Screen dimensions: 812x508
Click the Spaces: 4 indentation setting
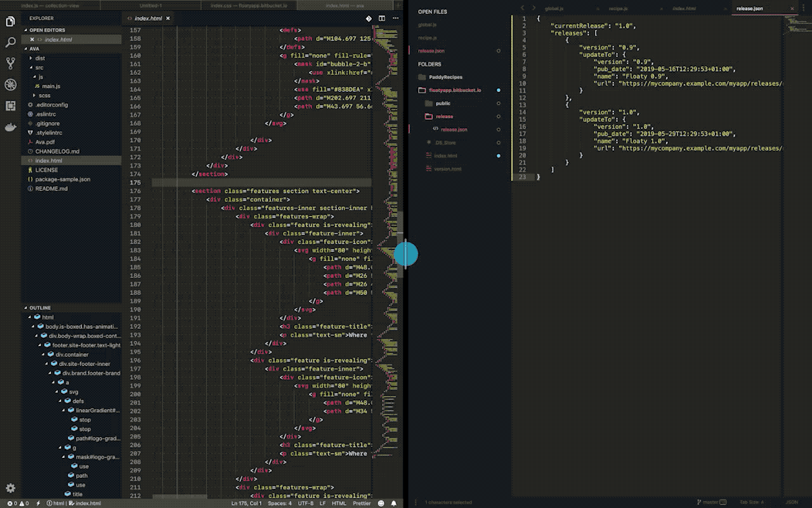(x=280, y=504)
